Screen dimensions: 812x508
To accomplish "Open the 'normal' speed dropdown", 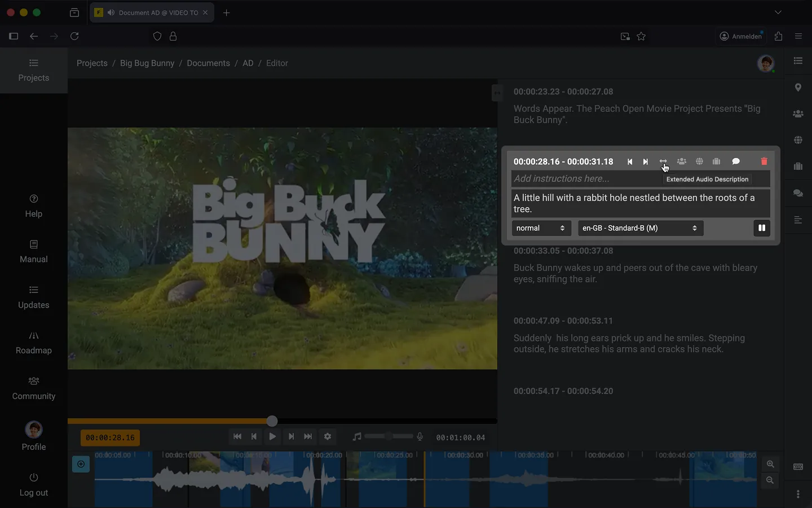I will coord(541,228).
